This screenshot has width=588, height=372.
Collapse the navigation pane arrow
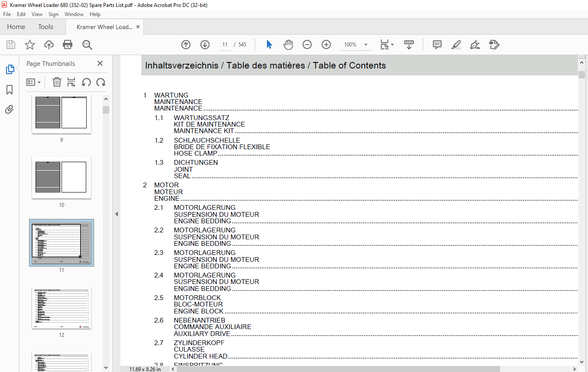click(x=116, y=214)
